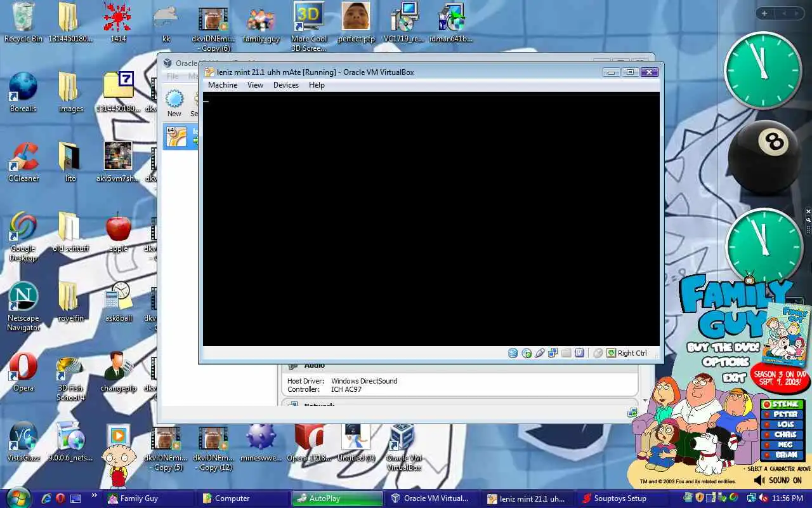Screen dimensions: 812x508
Task: Click the hard disk activity icon in VM status bar
Action: click(513, 353)
